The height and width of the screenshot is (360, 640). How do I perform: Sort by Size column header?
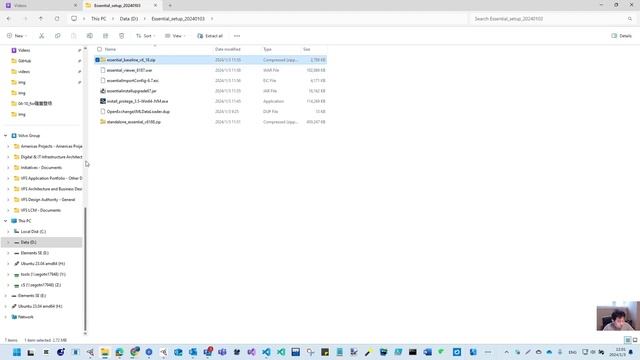[307, 49]
